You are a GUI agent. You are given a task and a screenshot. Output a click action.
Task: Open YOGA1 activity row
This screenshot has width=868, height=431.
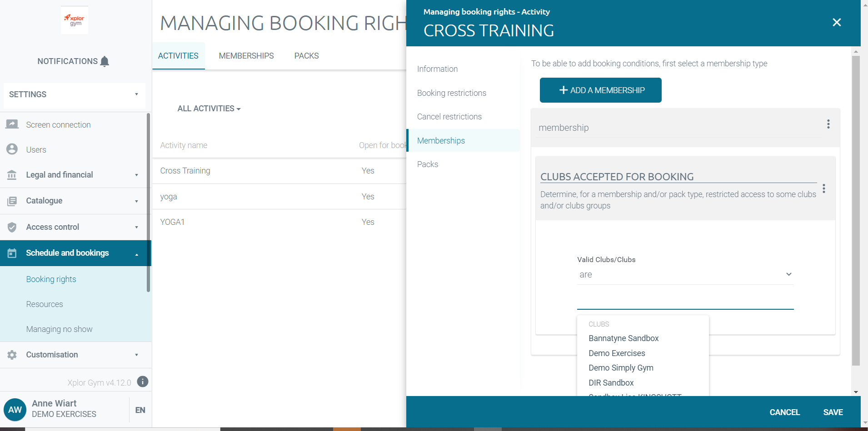pos(279,222)
